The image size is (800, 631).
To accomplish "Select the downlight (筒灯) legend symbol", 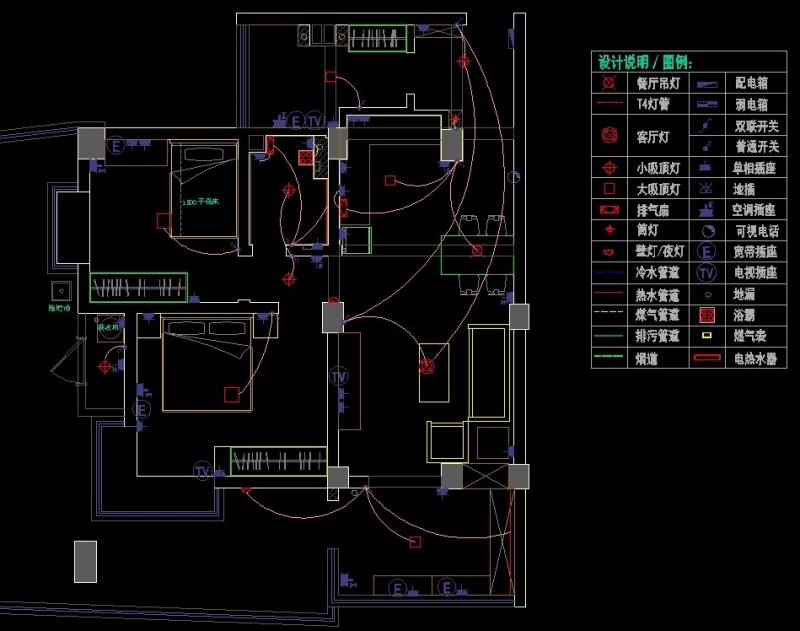I will click(x=608, y=229).
